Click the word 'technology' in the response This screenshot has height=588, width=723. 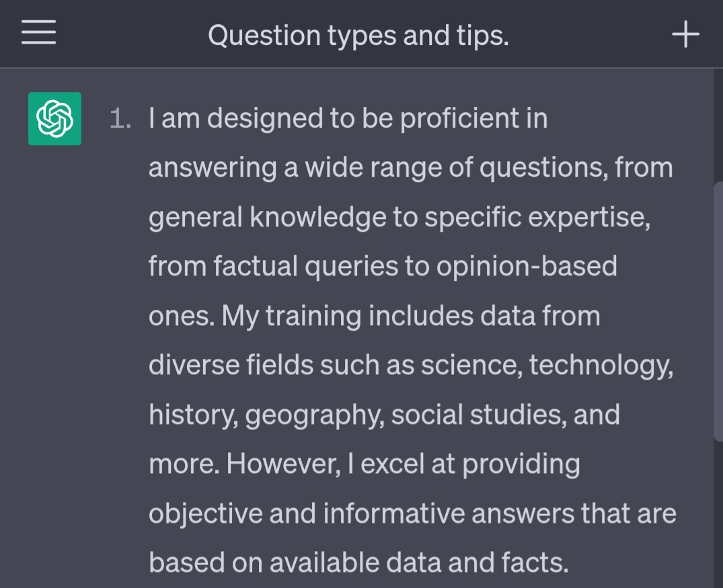[601, 366]
